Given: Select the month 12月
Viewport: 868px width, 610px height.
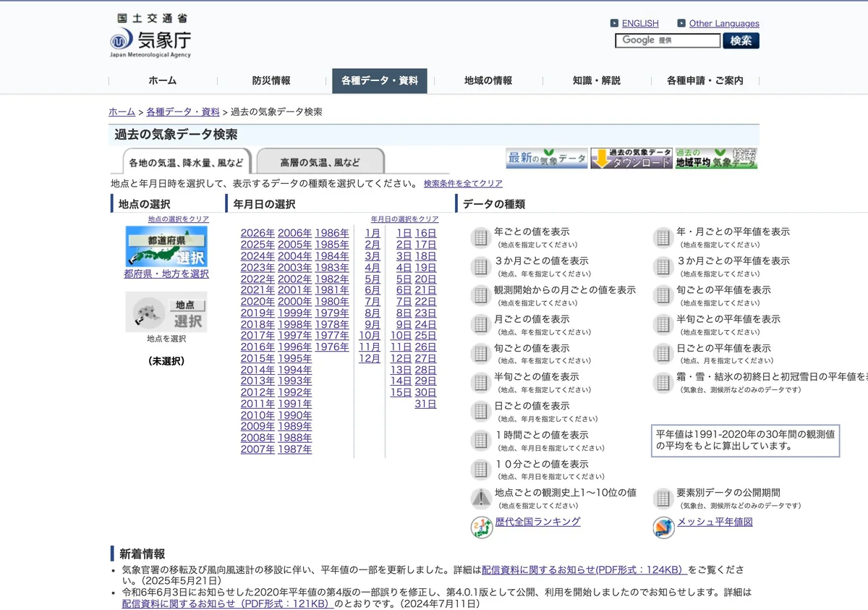Looking at the screenshot, I should tap(370, 358).
